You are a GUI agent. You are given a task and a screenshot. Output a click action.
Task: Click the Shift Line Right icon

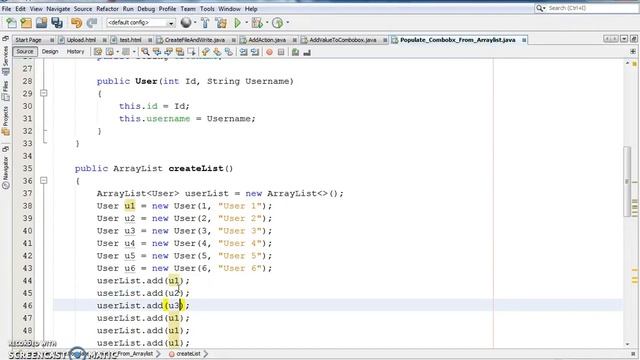point(255,52)
